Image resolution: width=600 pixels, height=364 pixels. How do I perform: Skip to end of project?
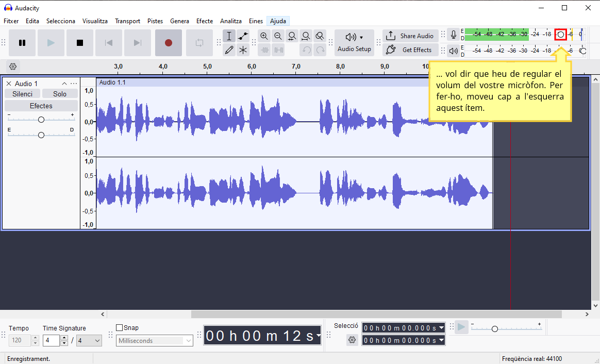click(138, 43)
